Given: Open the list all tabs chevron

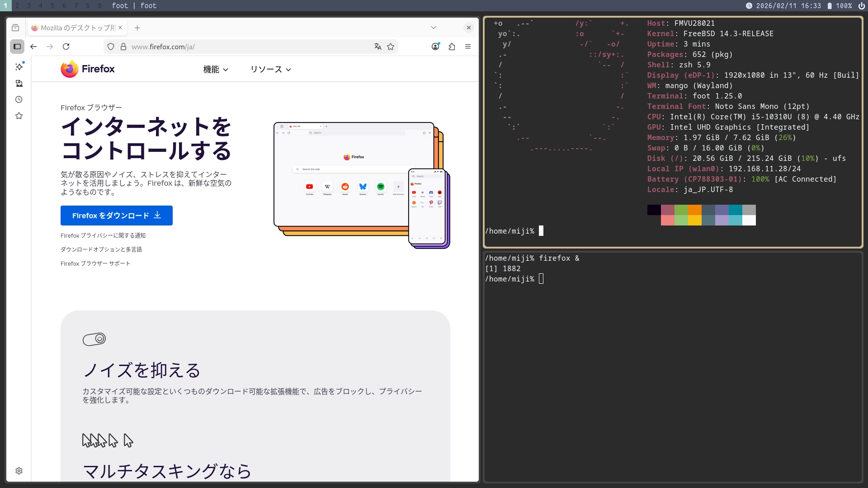Looking at the screenshot, I should coord(434,28).
